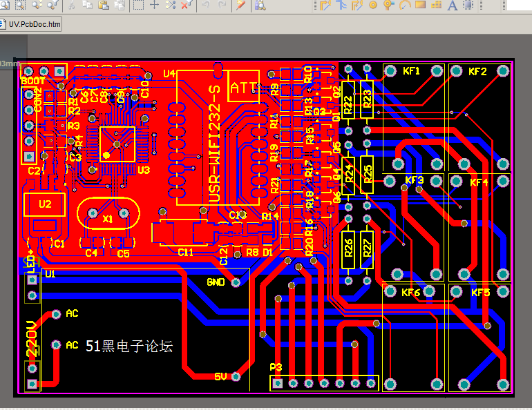This screenshot has width=532, height=410.
Task: Click the BOOT header label
Action: [33, 81]
